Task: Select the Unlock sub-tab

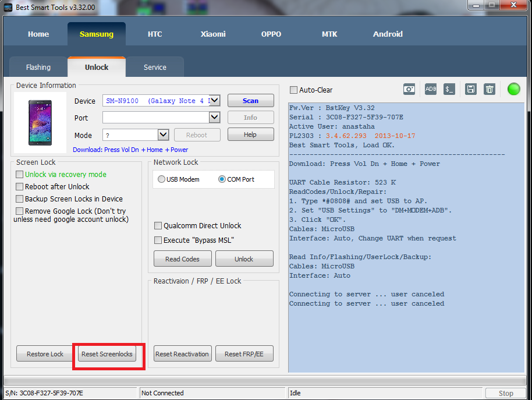Action: (97, 67)
